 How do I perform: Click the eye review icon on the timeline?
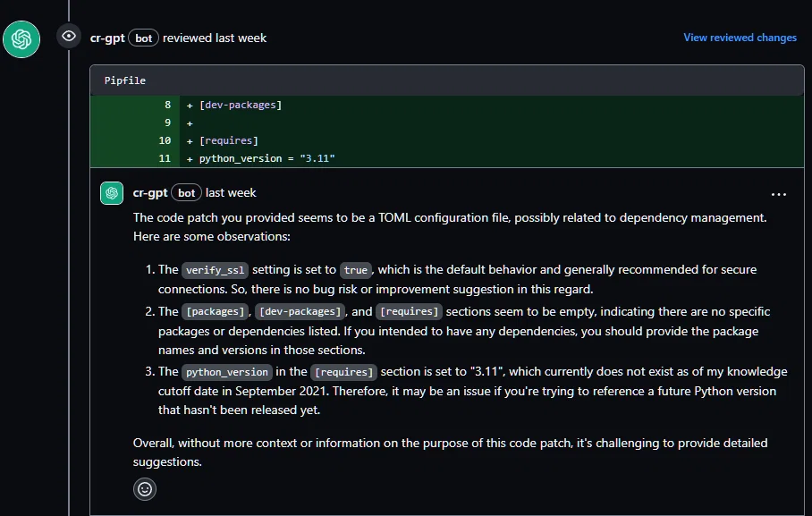click(x=69, y=37)
